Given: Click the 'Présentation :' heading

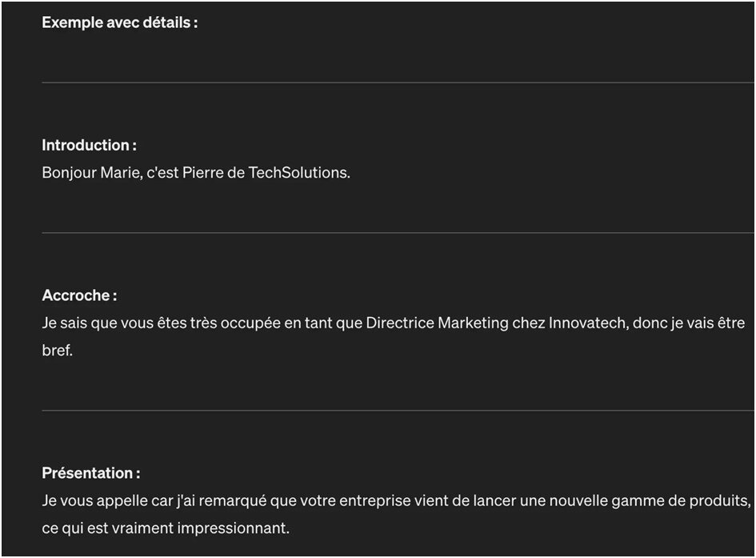Looking at the screenshot, I should pos(91,473).
